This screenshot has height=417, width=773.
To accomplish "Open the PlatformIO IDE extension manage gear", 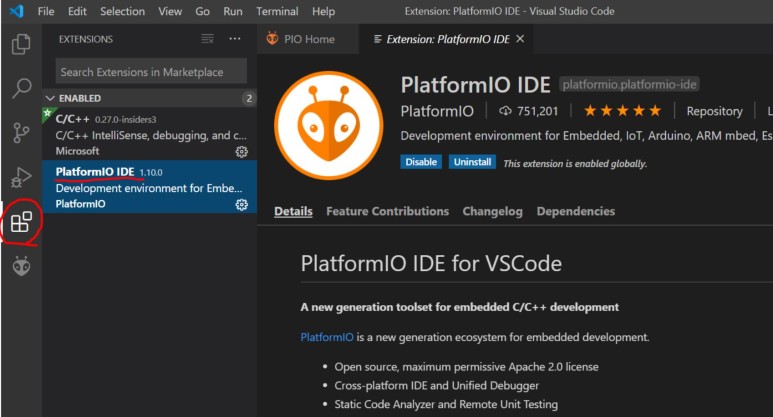I will (242, 205).
